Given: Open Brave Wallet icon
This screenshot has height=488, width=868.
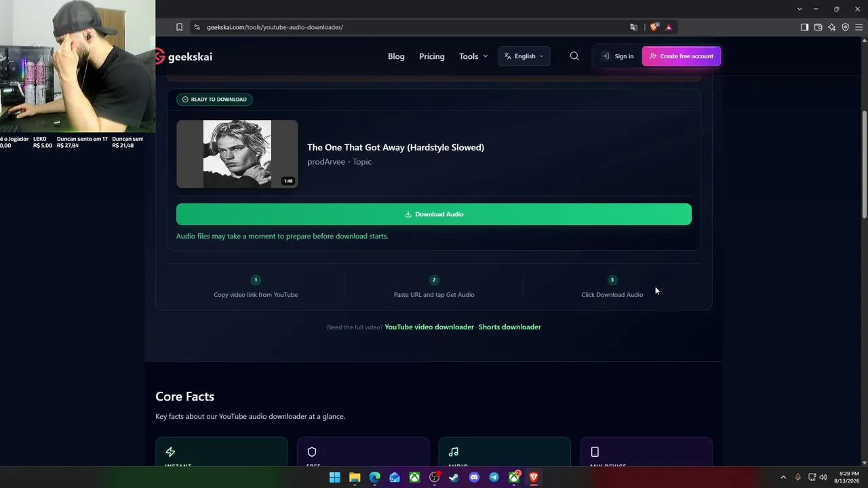Looking at the screenshot, I should point(818,27).
